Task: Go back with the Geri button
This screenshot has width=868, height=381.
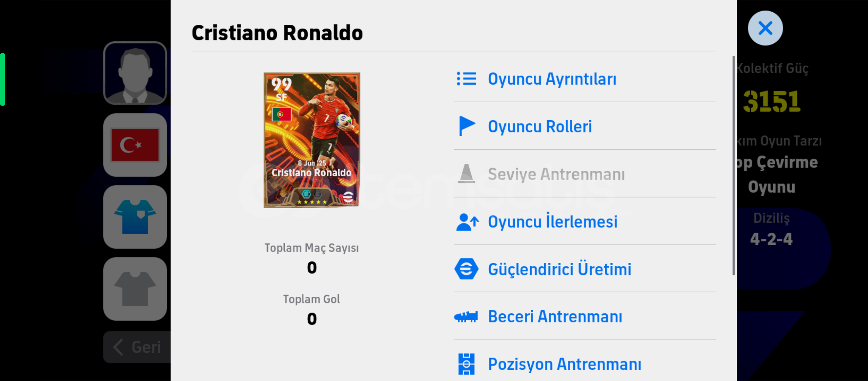Action: (137, 347)
